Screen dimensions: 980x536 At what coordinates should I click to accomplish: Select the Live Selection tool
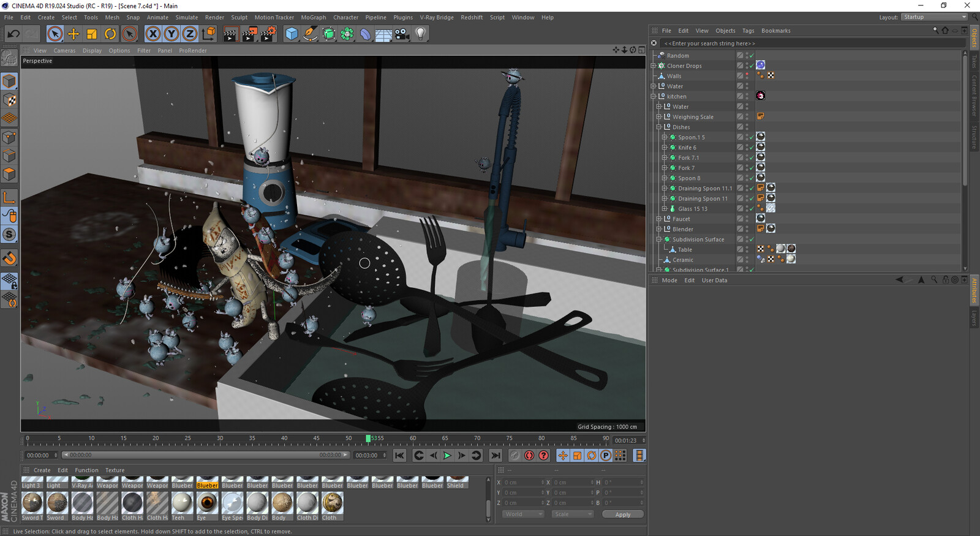pos(55,34)
